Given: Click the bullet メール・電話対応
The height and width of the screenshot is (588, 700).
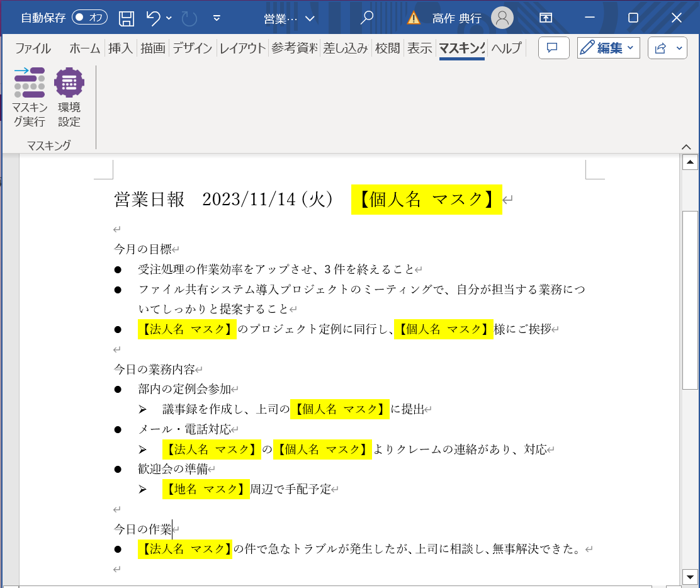Looking at the screenshot, I should tap(184, 429).
